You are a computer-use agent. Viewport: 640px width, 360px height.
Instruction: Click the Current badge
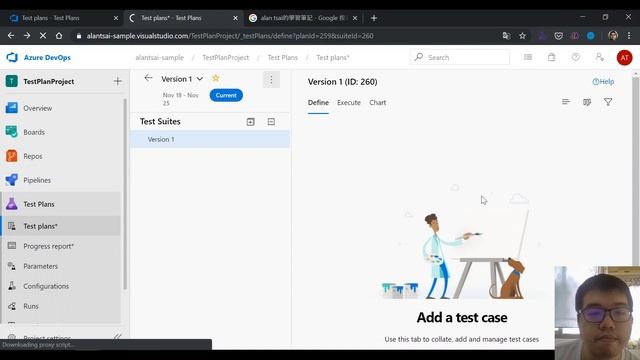(226, 95)
